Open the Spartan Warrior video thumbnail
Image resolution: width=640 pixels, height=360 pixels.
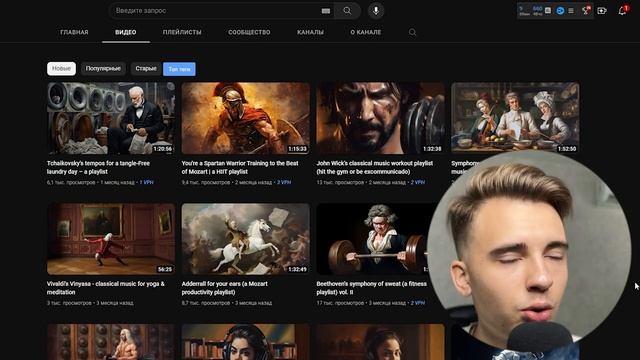coord(245,118)
